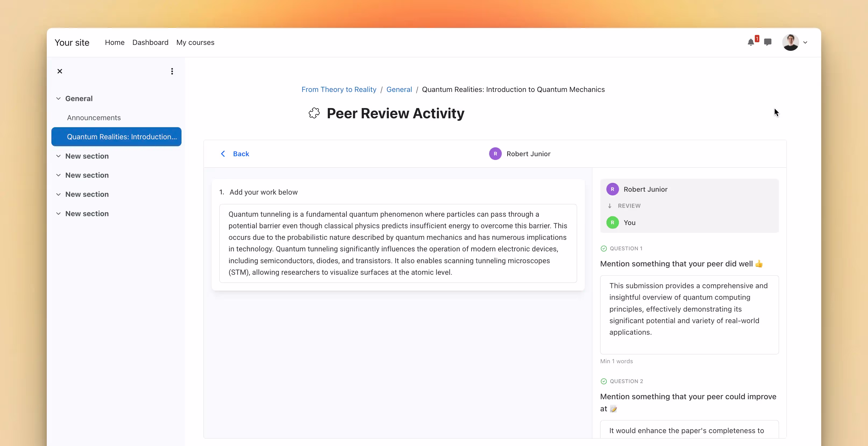Image resolution: width=868 pixels, height=446 pixels.
Task: Open My courses
Action: (x=195, y=42)
